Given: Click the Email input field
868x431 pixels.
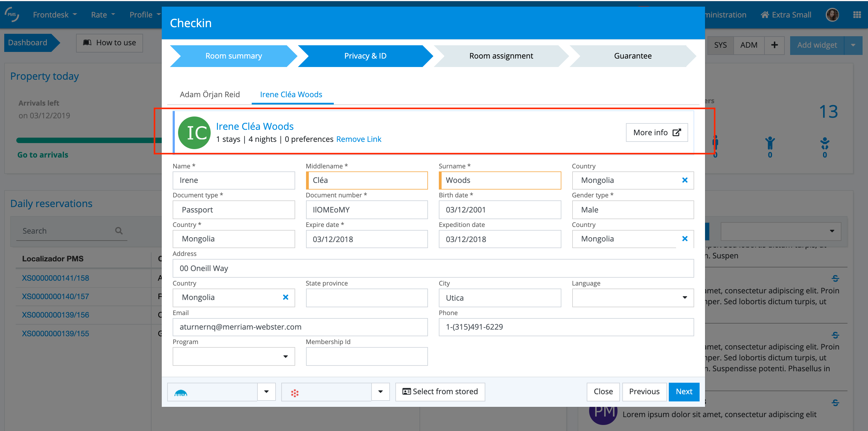Looking at the screenshot, I should 300,327.
